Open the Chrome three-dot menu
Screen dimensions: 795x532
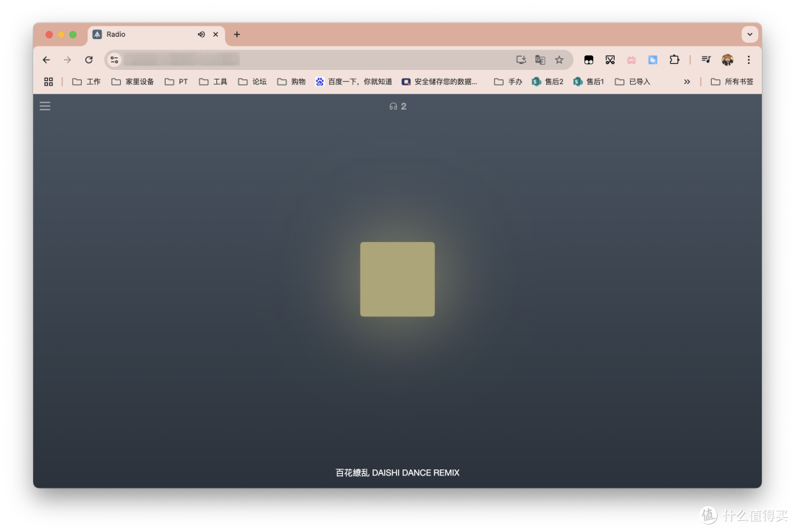[749, 60]
